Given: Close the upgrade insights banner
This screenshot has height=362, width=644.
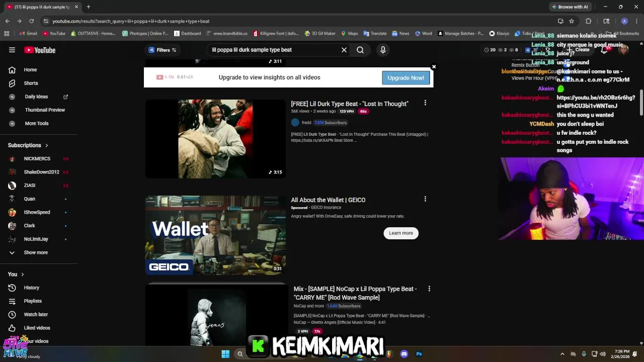Looking at the screenshot, I should 434,66.
